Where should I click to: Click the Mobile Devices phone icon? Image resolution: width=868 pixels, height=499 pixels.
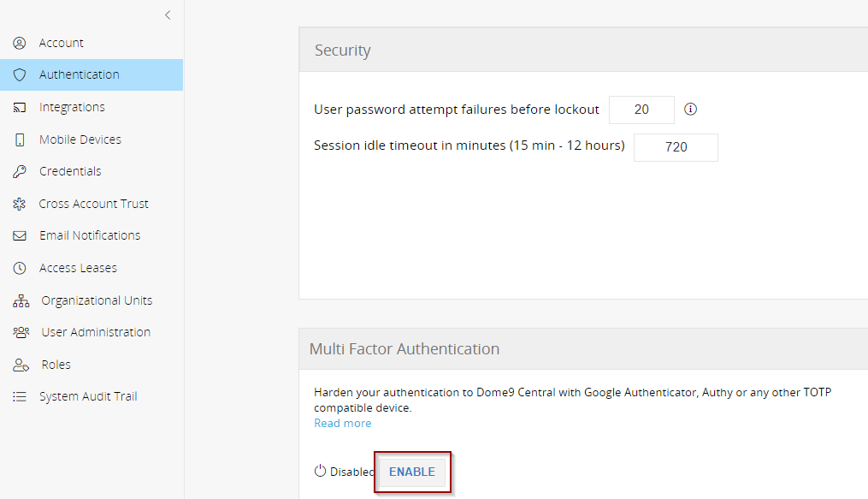[20, 140]
